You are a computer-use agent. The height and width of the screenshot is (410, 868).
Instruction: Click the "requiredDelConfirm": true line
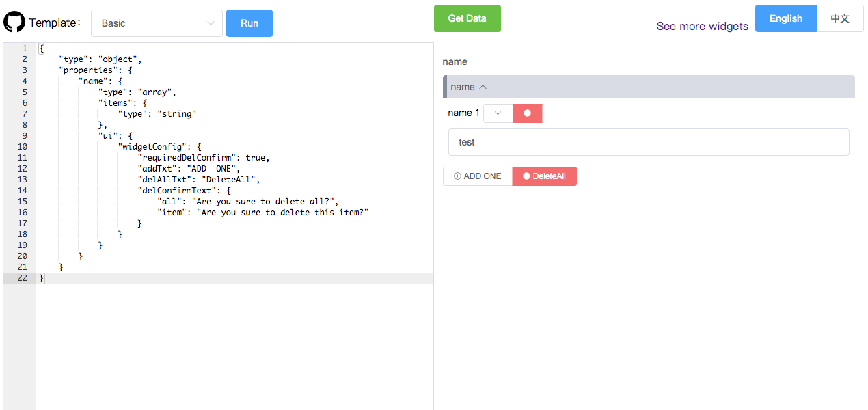204,158
